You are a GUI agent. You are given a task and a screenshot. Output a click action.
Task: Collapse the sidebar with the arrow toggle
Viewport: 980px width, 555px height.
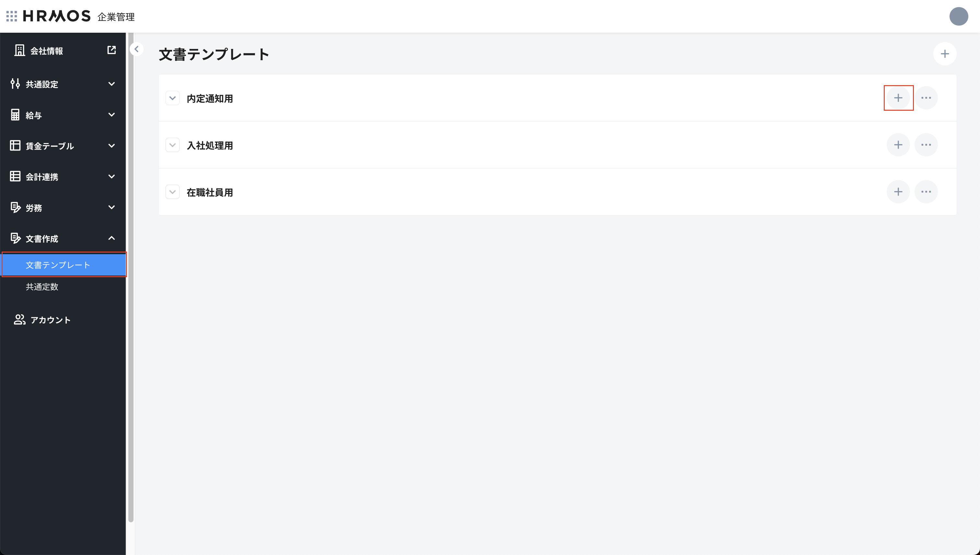pos(136,49)
